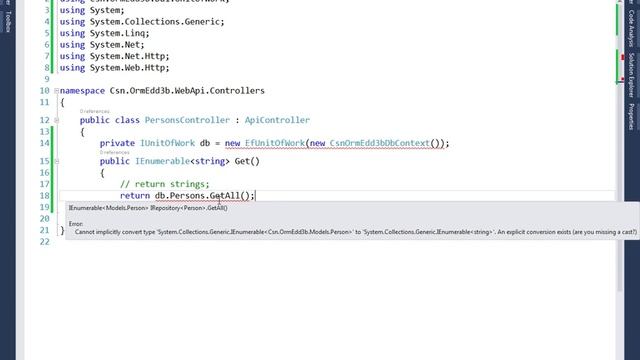Open the Solution Explorer side tab
The width and height of the screenshot is (640, 360).
click(x=631, y=75)
